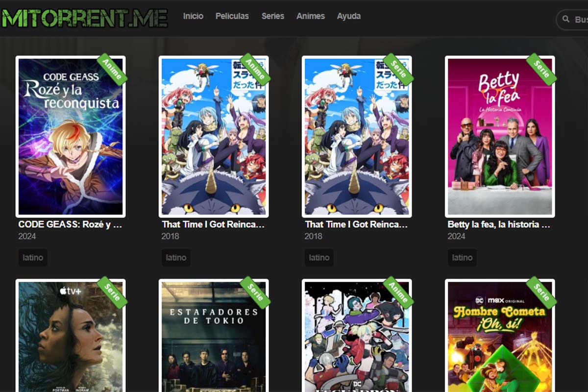Click the Serie ribbon on Estafadores de Tokio

(x=255, y=293)
